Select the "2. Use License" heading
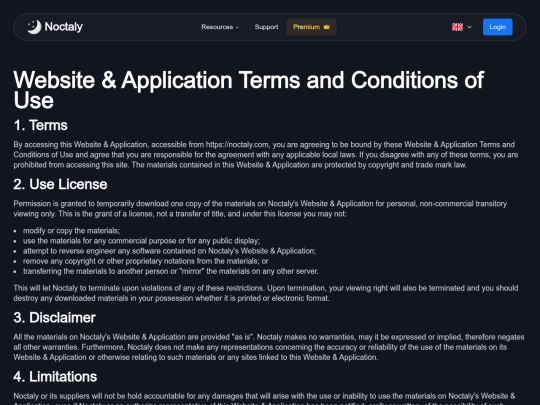The height and width of the screenshot is (405, 540). pos(60,184)
